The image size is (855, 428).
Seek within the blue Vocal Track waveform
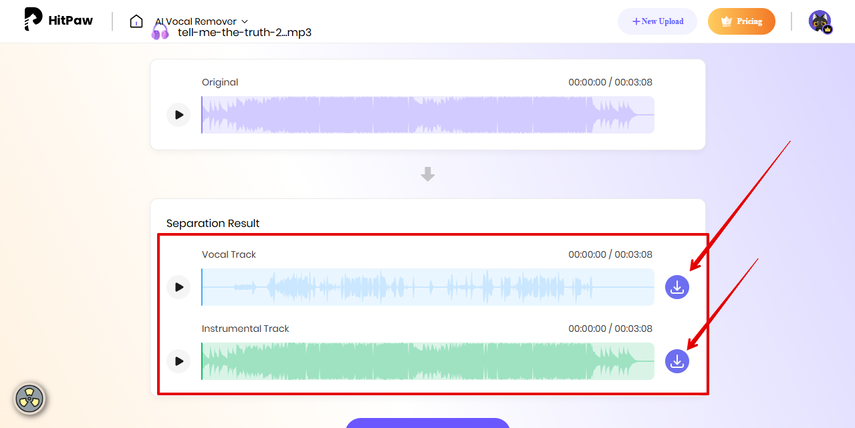tap(427, 287)
